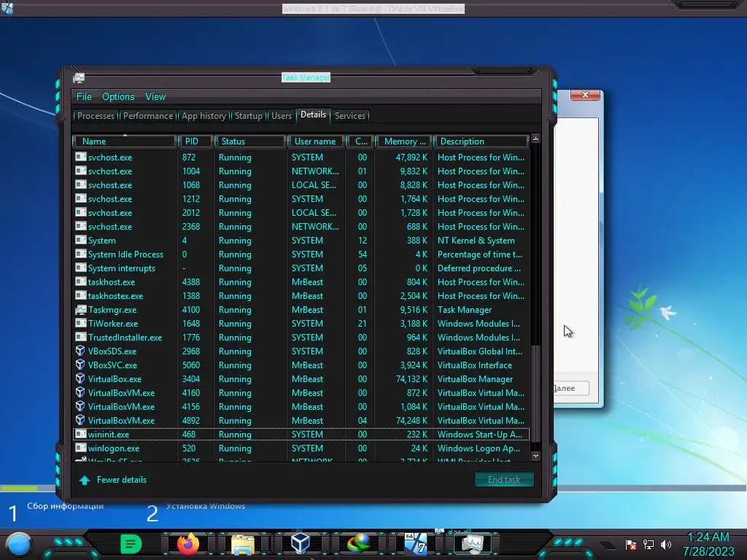
Task: Click the VirtualBox icon in the top-left corner
Action: [7, 7]
